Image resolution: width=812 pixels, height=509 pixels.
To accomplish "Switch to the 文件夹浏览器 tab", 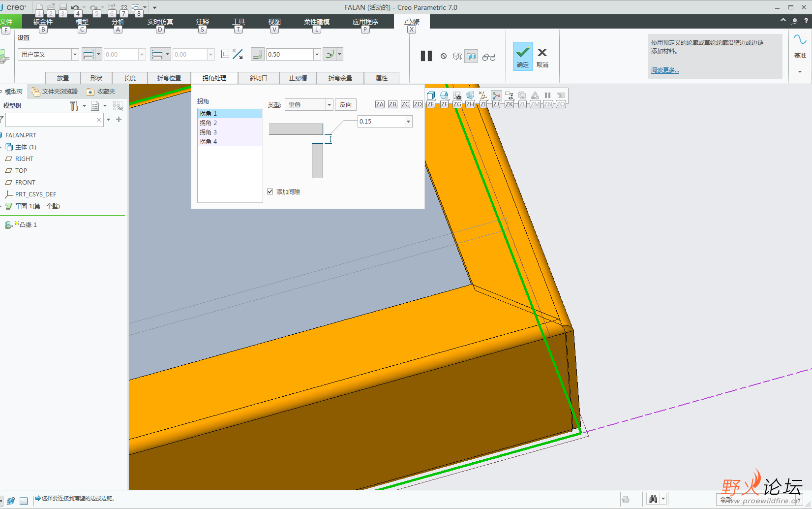I will point(55,91).
